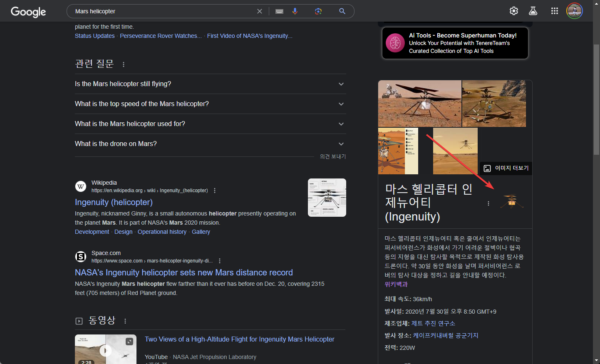Viewport: 600px width, 364px height.
Task: Click the AI Tools ad brain icon
Action: [x=395, y=43]
